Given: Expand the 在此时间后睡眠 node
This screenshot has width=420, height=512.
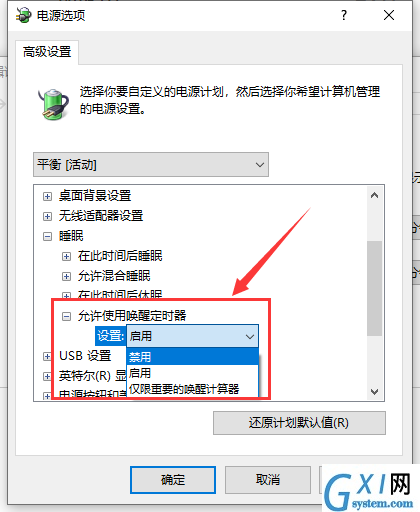Looking at the screenshot, I should click(x=66, y=256).
